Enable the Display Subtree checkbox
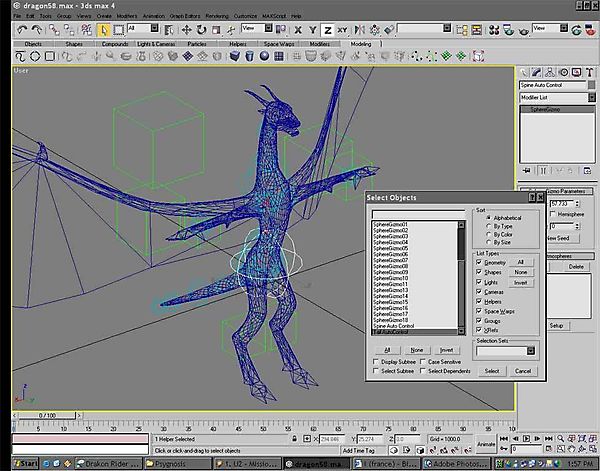Screen dimensions: 600x471 click(x=376, y=362)
